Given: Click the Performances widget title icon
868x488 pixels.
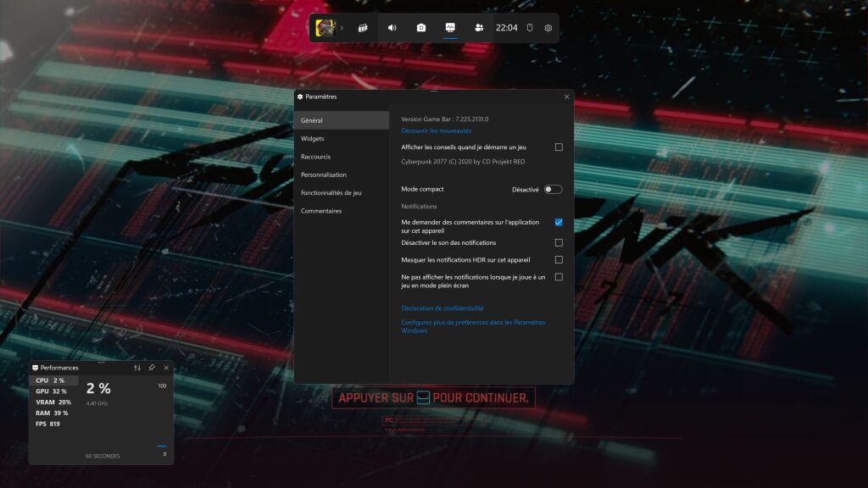Looking at the screenshot, I should tap(35, 368).
